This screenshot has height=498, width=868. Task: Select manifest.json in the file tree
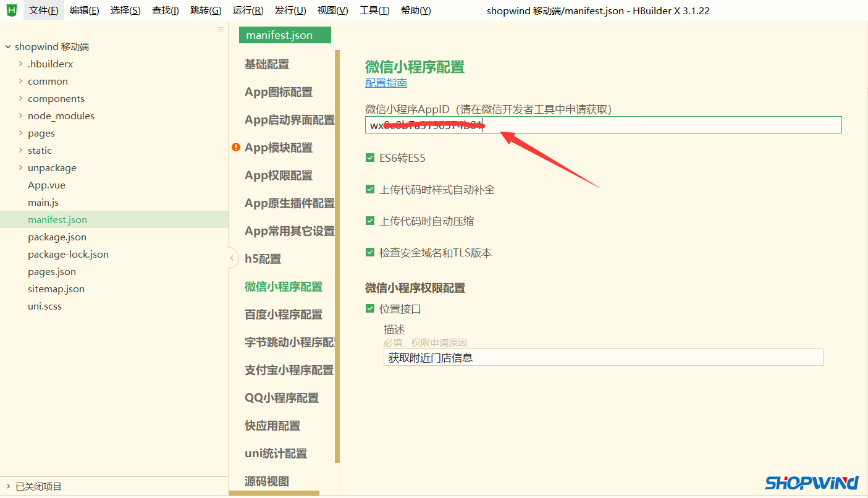click(x=57, y=219)
